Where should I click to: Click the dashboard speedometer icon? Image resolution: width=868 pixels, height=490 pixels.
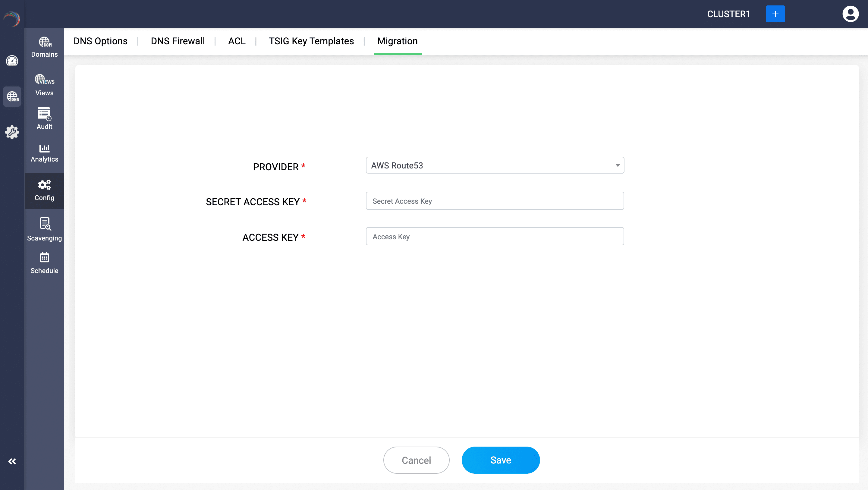click(12, 61)
